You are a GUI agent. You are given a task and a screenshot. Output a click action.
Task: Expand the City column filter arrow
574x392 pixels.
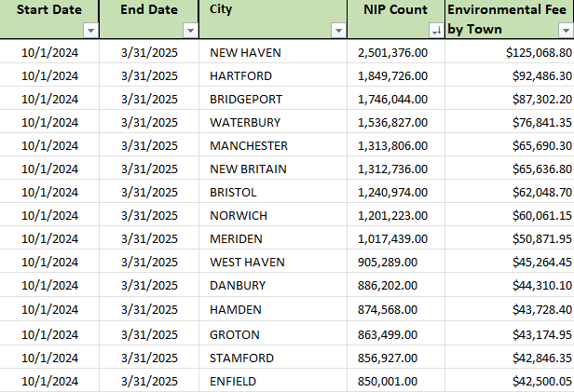tap(337, 31)
